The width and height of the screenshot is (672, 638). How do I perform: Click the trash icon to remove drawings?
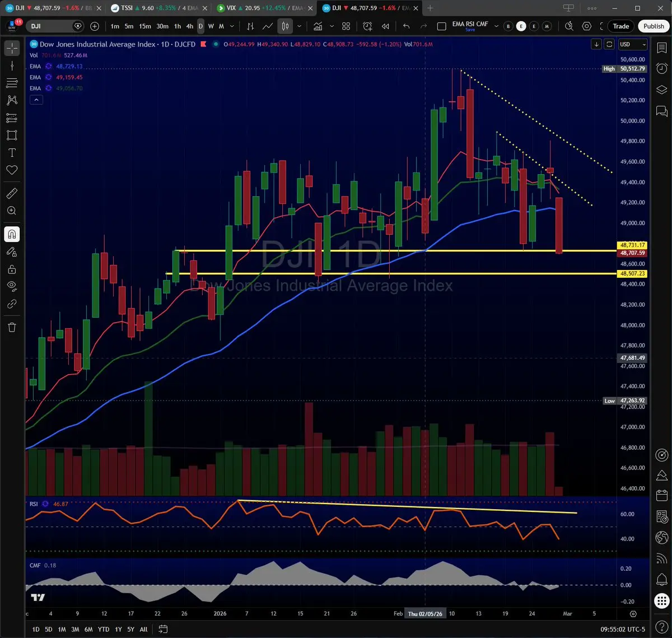click(x=12, y=327)
